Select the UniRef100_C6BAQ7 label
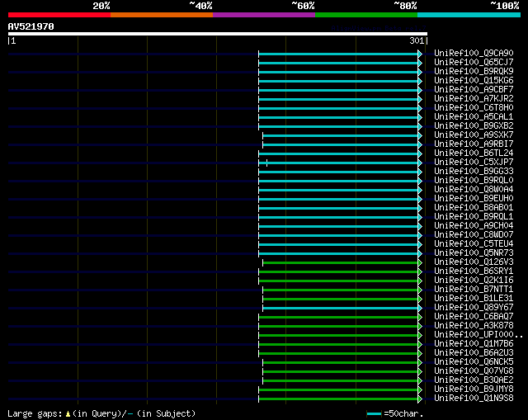The height and width of the screenshot is (420, 528). (x=474, y=317)
